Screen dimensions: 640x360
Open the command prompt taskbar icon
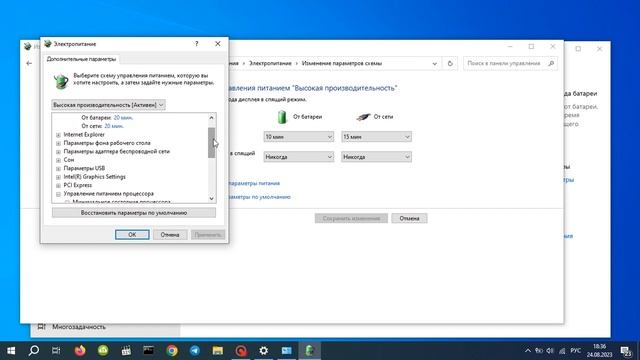(x=149, y=351)
